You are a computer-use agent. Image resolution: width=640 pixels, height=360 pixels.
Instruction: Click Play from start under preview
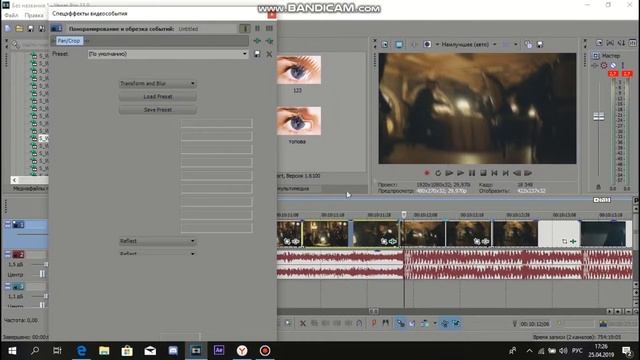[449, 173]
